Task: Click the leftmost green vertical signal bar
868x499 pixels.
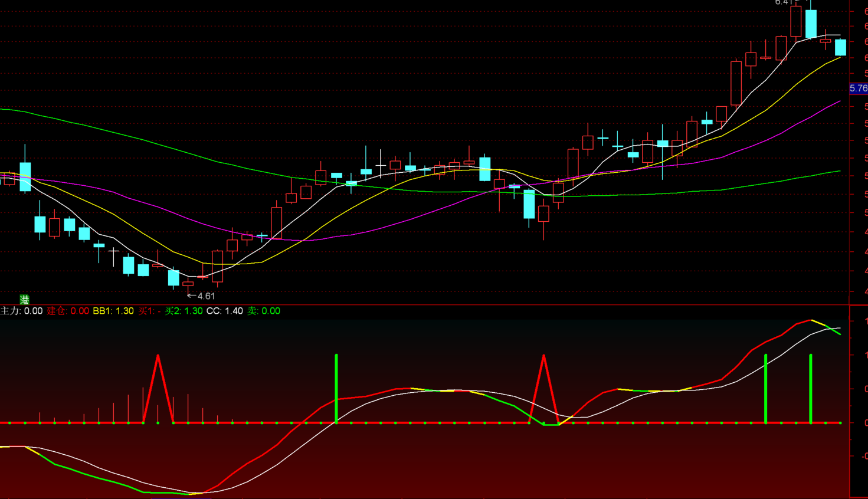Action: (x=336, y=389)
